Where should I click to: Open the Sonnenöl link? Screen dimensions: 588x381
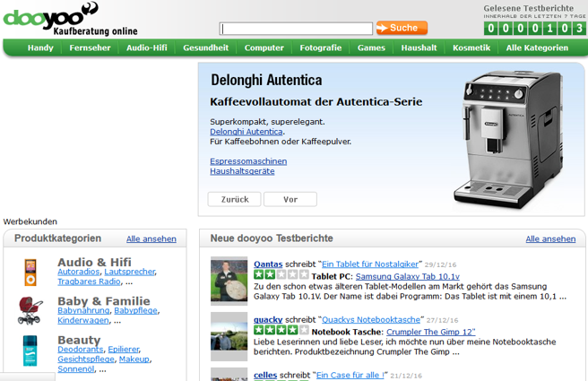[x=76, y=368]
